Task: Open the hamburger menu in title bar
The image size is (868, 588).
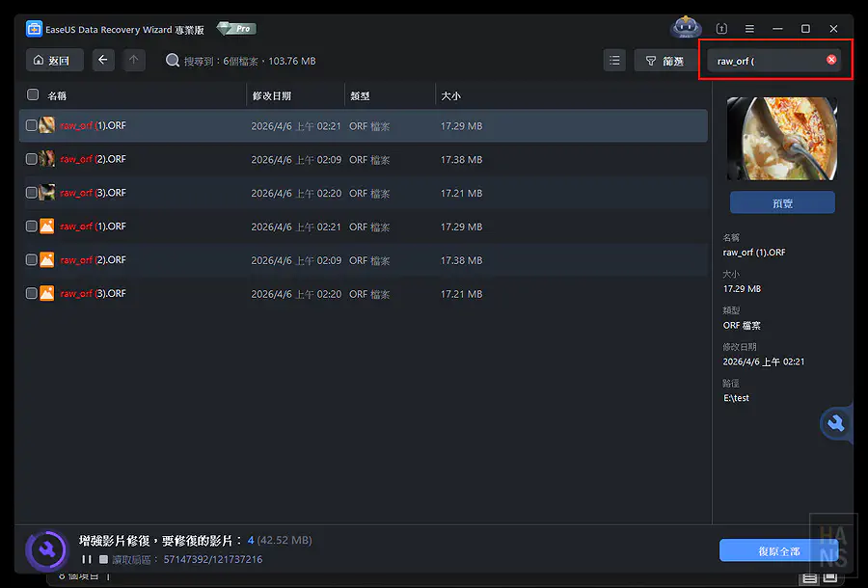Action: [749, 29]
